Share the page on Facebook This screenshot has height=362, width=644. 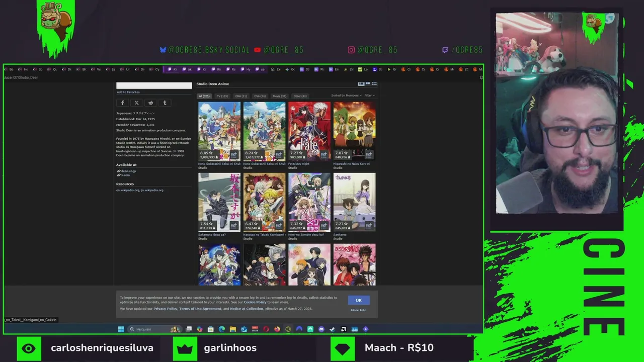pyautogui.click(x=122, y=103)
